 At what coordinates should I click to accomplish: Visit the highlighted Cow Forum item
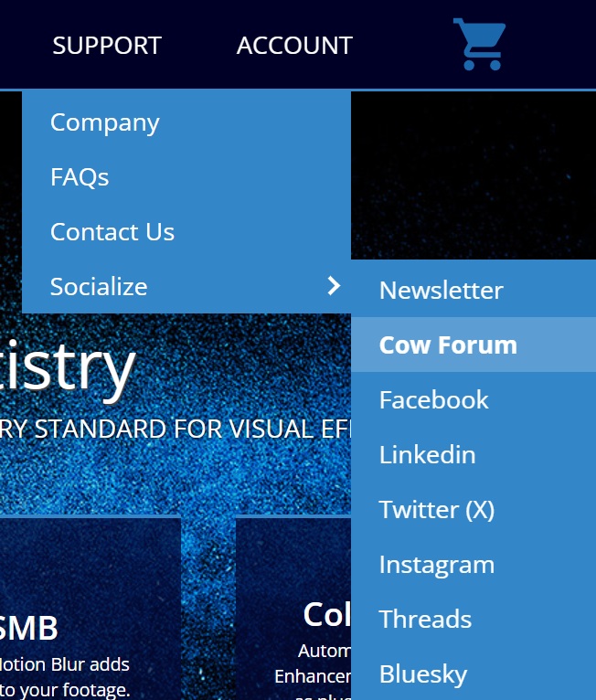click(x=448, y=345)
